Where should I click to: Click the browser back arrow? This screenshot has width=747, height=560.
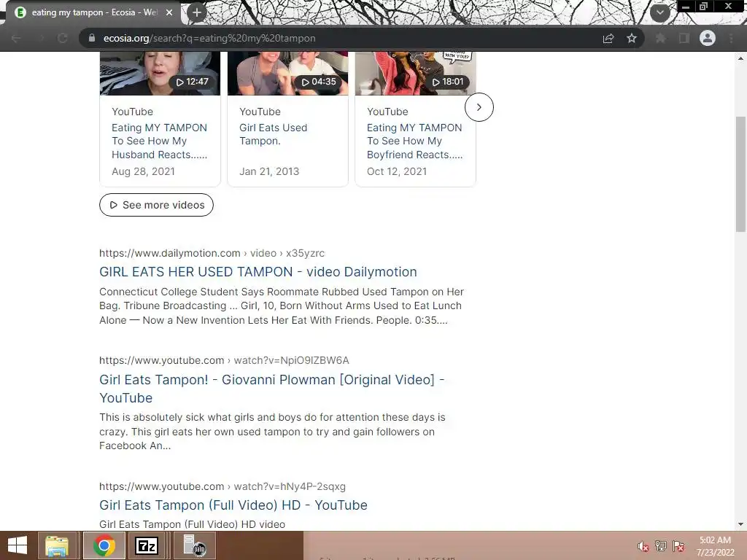pyautogui.click(x=16, y=39)
